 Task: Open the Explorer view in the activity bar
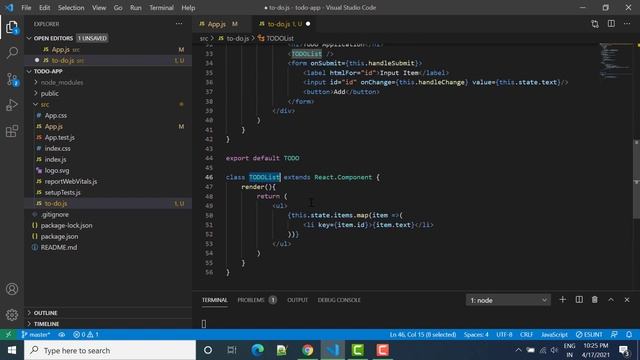point(12,27)
